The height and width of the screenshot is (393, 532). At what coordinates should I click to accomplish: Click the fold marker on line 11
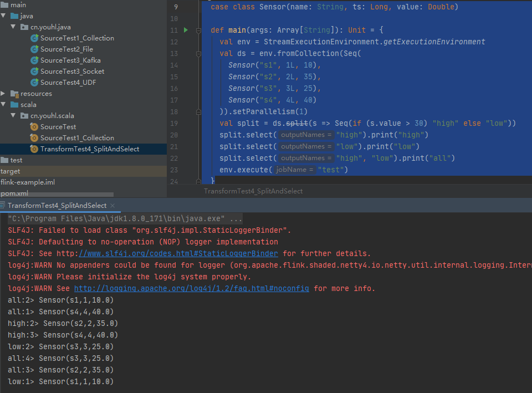coord(199,30)
